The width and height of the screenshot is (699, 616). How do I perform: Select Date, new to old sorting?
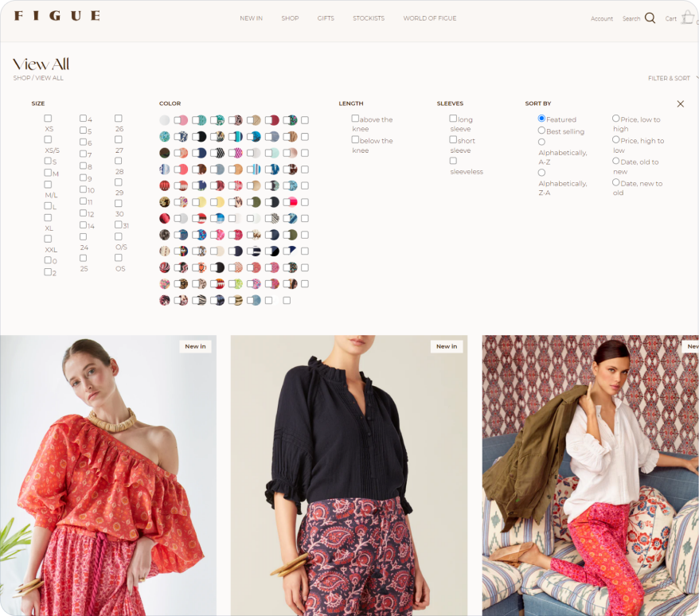pyautogui.click(x=615, y=182)
